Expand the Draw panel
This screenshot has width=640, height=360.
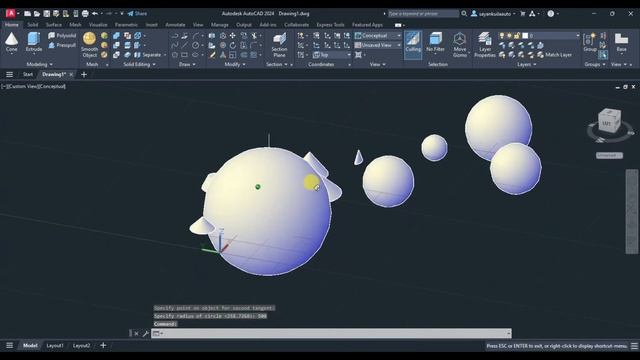click(187, 64)
